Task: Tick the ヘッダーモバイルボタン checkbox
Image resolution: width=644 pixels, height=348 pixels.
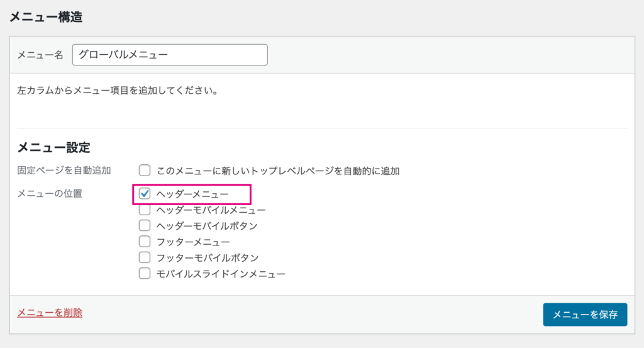Action: 145,225
